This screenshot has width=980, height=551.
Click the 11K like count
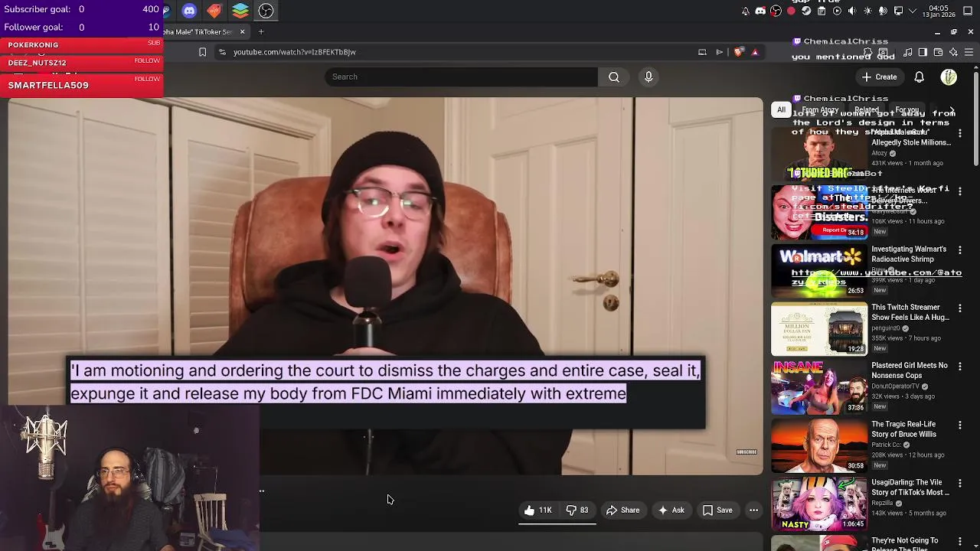(545, 510)
